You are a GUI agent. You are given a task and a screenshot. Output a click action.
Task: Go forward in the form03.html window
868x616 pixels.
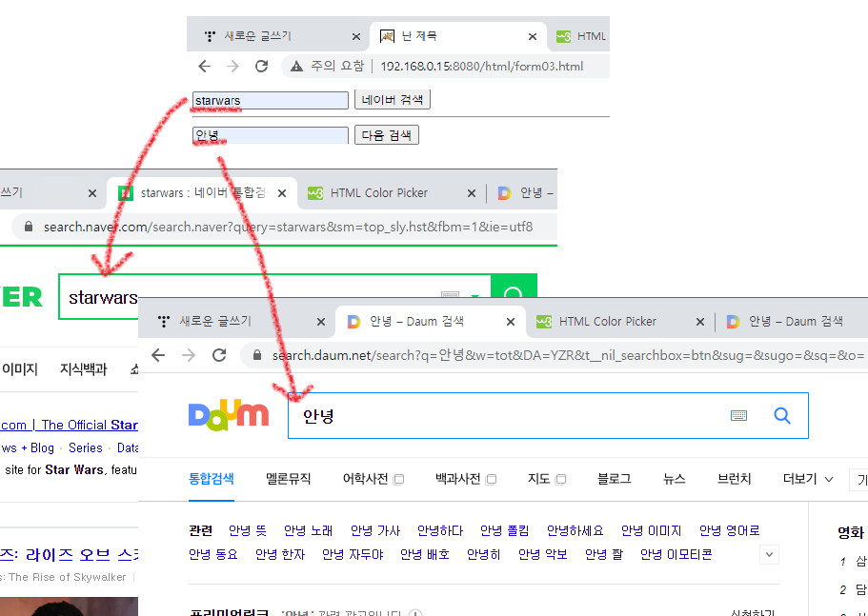point(233,67)
